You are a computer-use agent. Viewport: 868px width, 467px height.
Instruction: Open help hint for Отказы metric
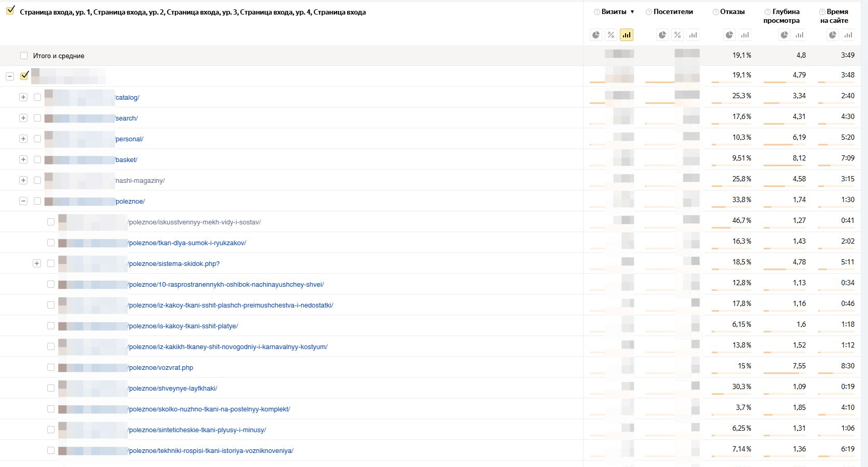coord(716,12)
